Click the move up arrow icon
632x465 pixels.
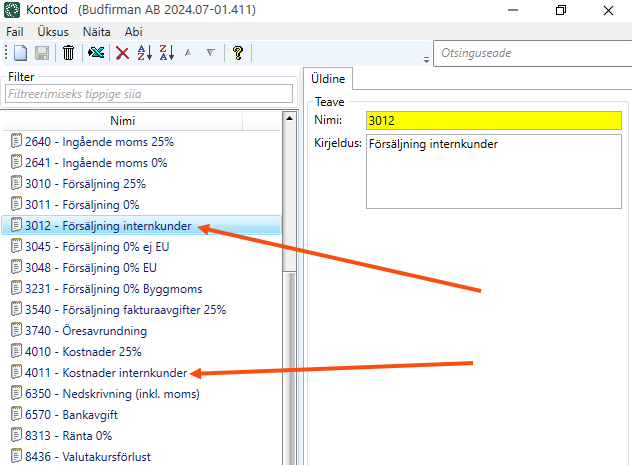(x=189, y=53)
